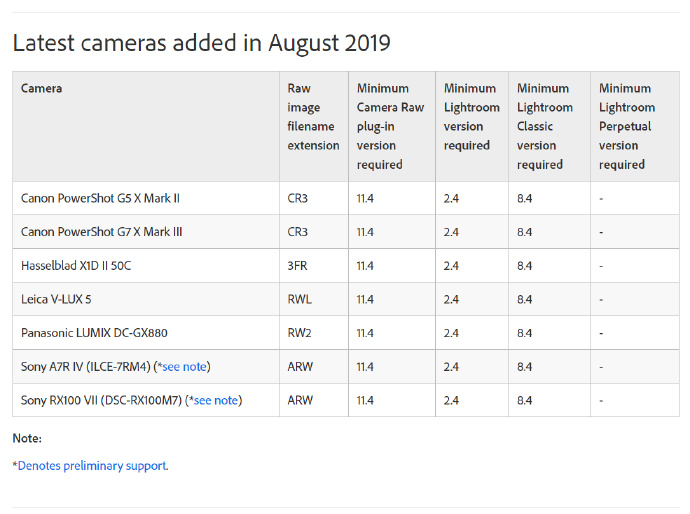Open the 'see note' link for Sony RX100 VII

pos(216,400)
